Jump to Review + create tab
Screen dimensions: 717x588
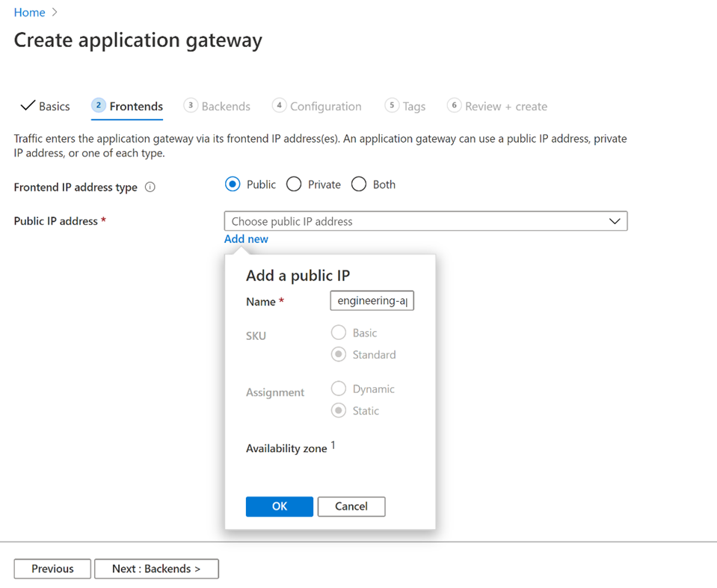pyautogui.click(x=497, y=106)
